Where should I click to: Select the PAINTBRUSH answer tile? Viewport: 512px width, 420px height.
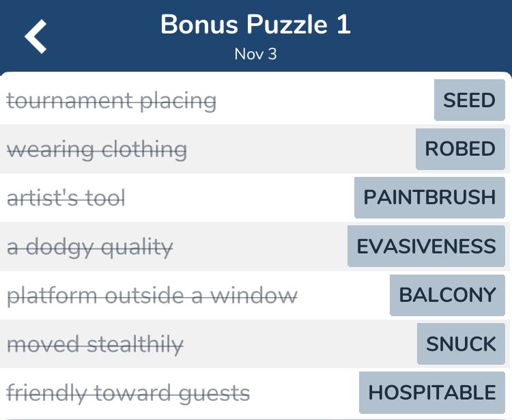point(429,197)
